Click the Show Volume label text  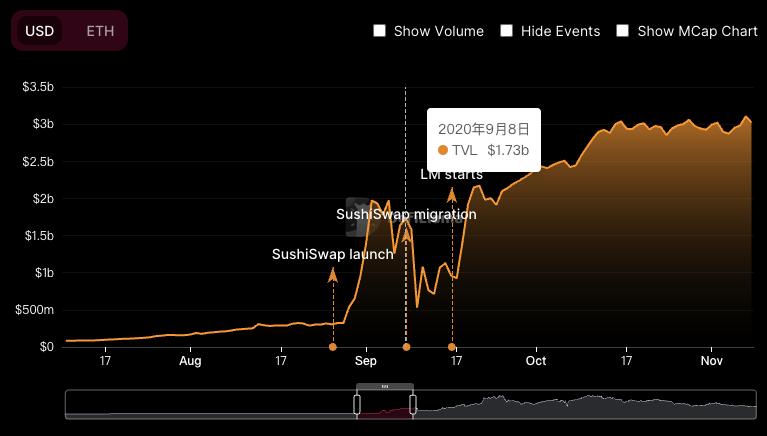438,31
